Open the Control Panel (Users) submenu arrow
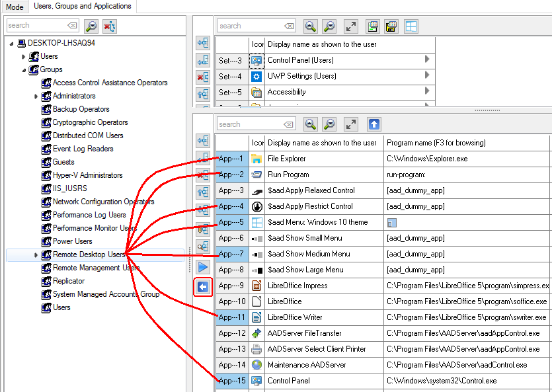This screenshot has width=552, height=392. 427,60
